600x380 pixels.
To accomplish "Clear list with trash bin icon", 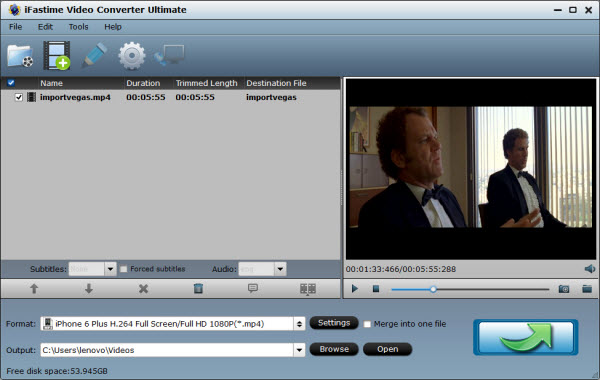I will click(x=198, y=289).
